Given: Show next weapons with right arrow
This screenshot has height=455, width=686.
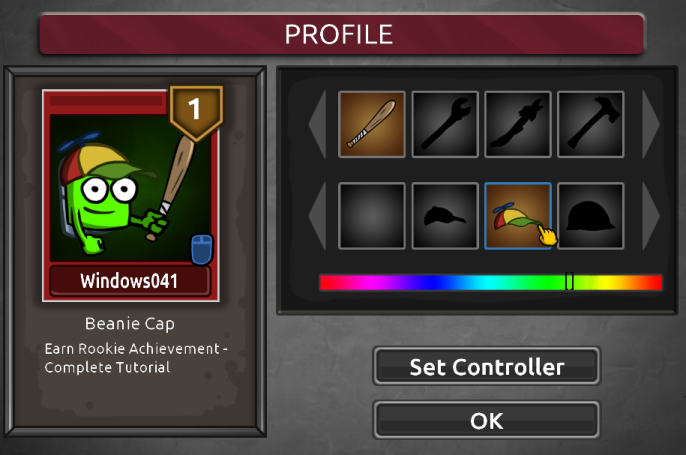Looking at the screenshot, I should (x=651, y=124).
